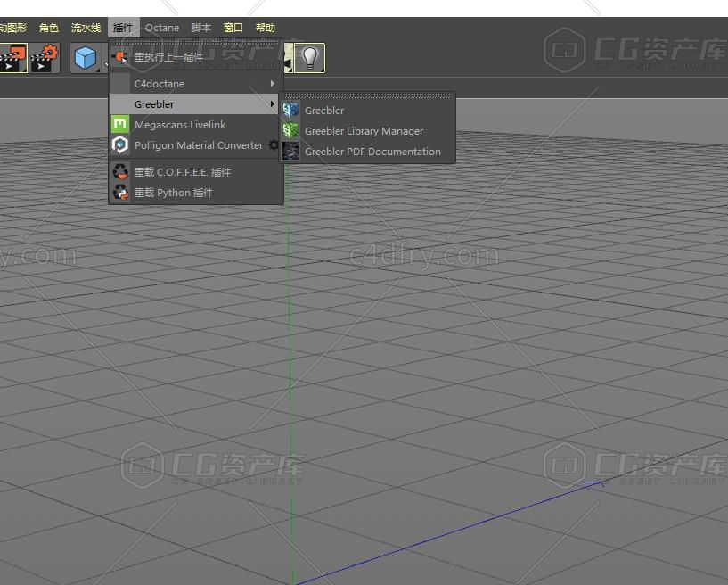Open the 角色 menu
The width and height of the screenshot is (728, 585).
click(x=49, y=28)
